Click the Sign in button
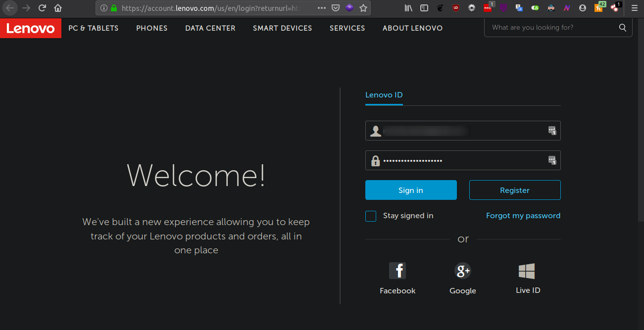 coord(411,190)
